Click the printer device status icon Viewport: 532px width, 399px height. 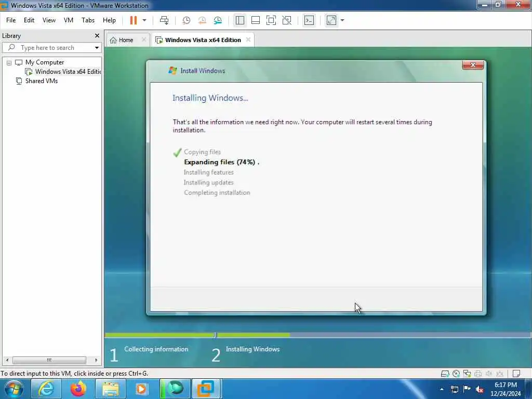(478, 374)
